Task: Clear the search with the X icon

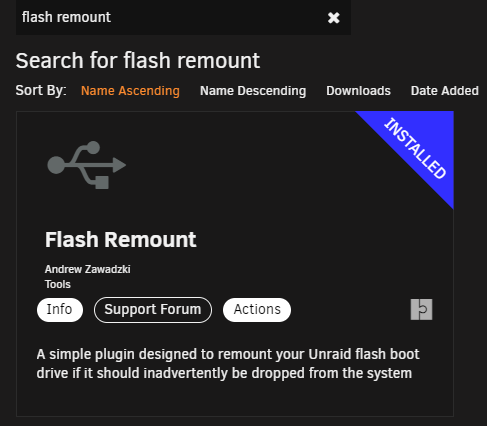Action: pos(333,18)
